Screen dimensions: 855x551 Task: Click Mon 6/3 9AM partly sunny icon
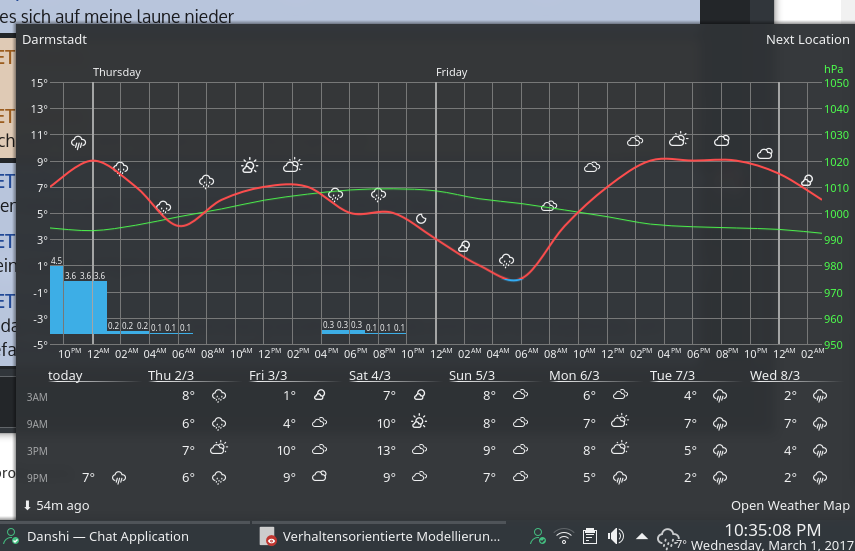coord(620,421)
